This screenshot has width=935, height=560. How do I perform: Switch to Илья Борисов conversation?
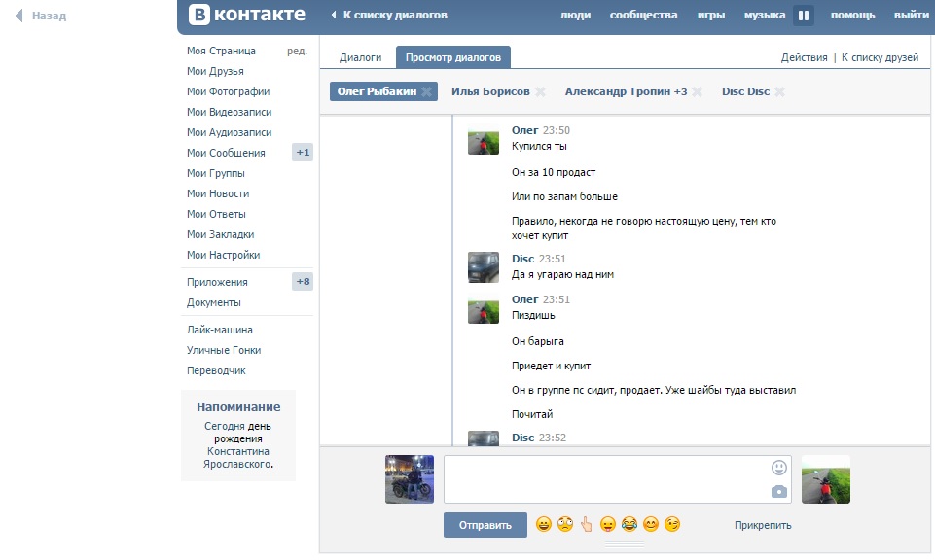click(490, 91)
